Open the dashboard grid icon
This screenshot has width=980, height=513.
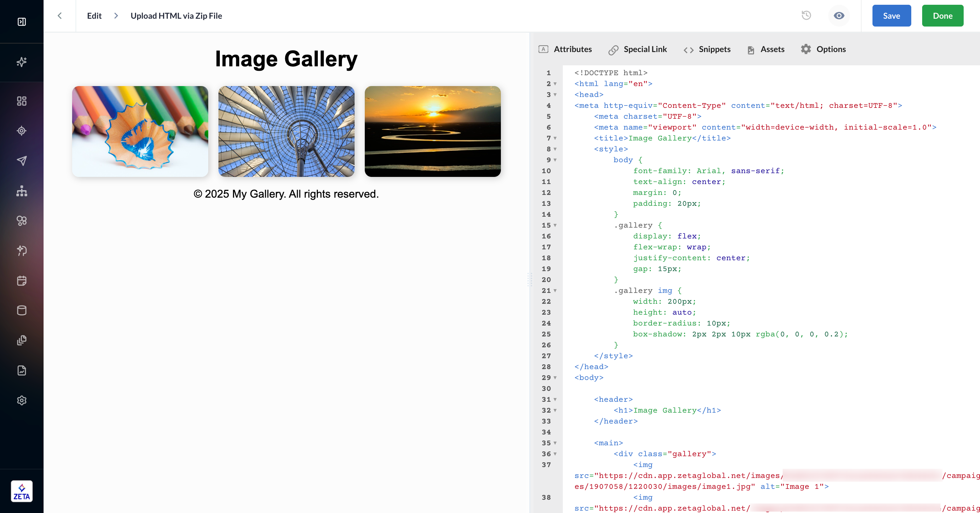(x=22, y=101)
